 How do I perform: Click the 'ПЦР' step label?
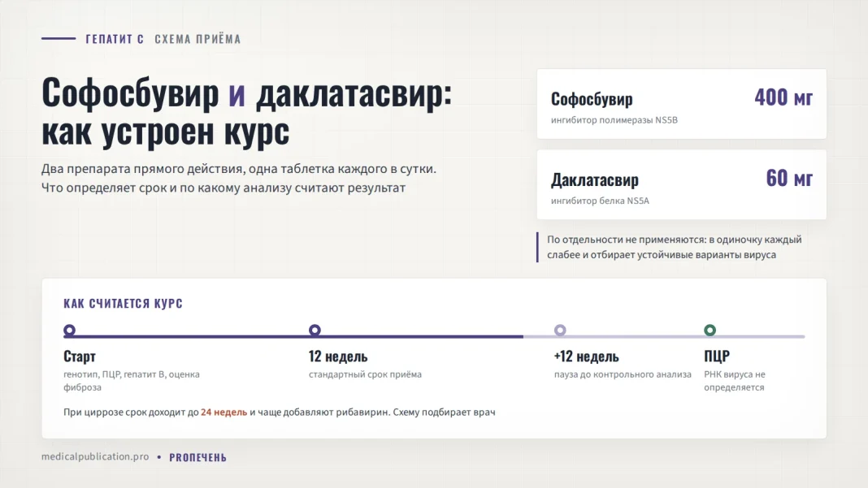717,356
